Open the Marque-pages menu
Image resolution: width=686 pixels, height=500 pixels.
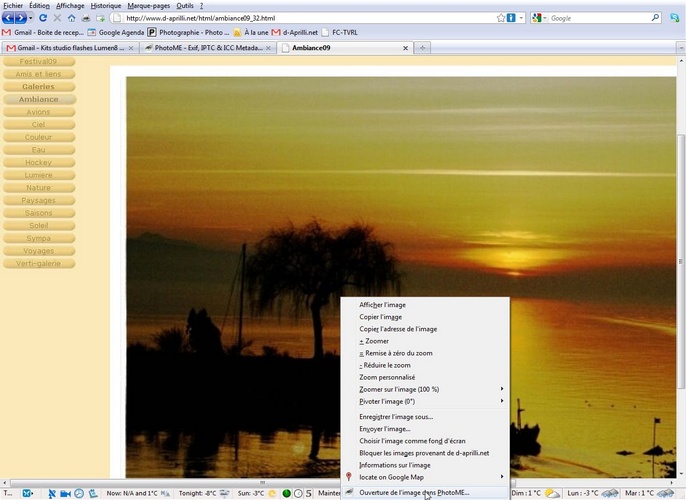(147, 5)
